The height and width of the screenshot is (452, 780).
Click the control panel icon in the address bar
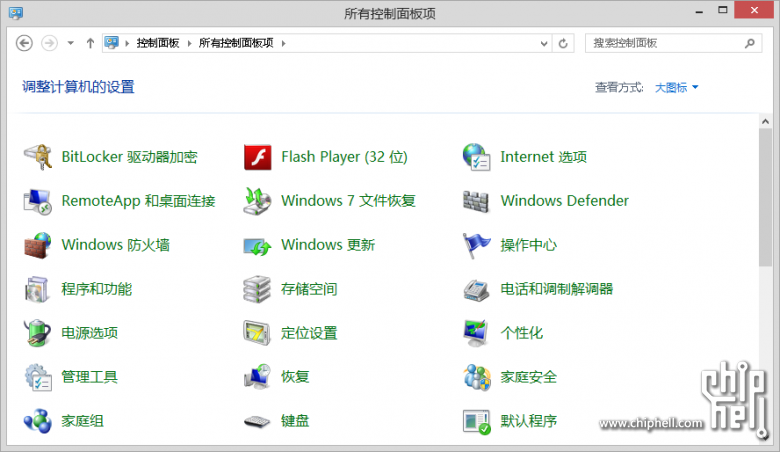click(111, 43)
